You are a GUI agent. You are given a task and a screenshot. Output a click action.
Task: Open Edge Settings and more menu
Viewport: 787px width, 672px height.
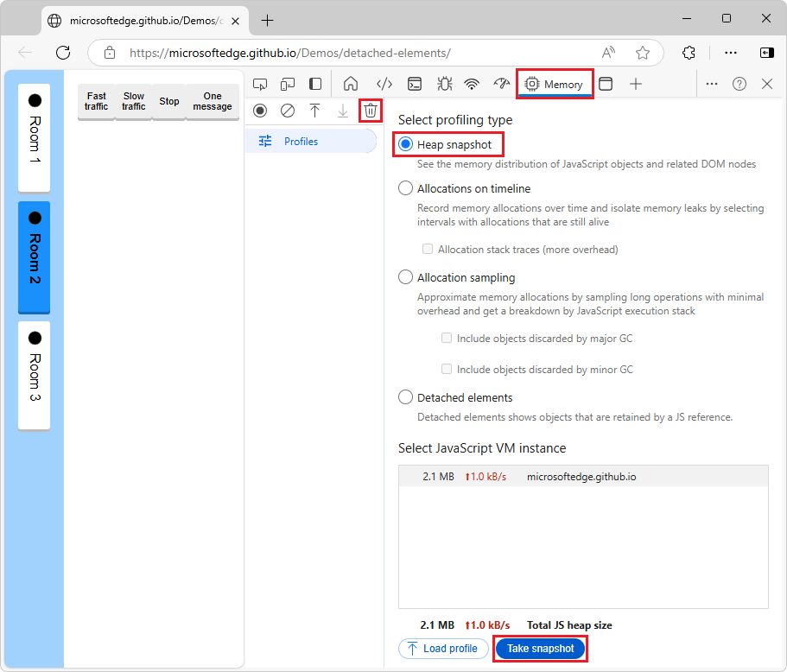[x=731, y=53]
